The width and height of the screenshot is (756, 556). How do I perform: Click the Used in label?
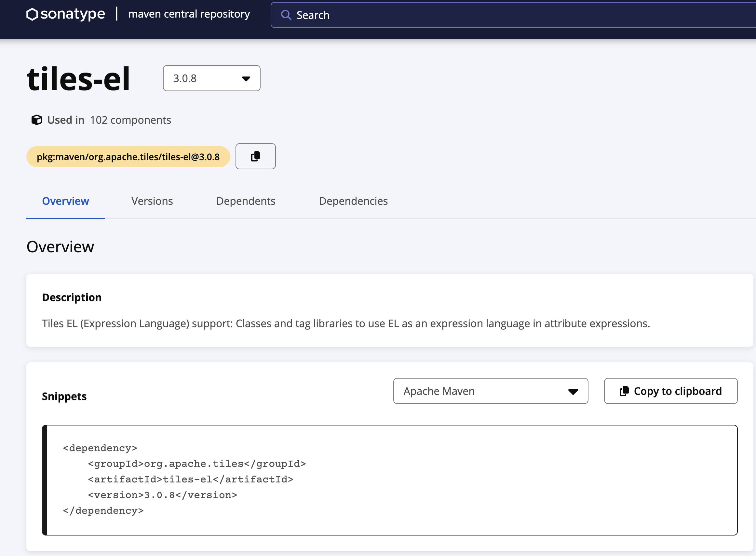[x=66, y=120]
